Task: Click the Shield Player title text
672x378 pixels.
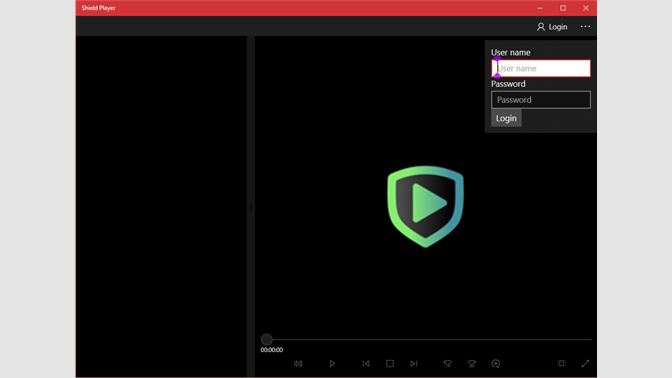Action: (99, 8)
